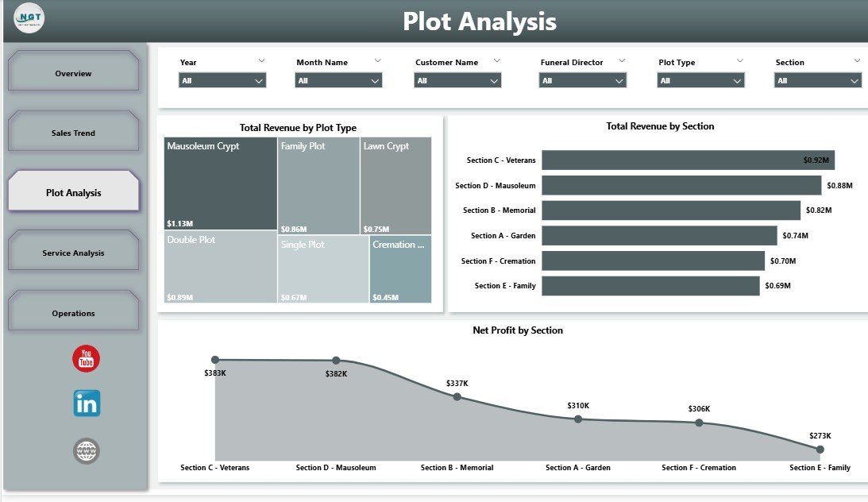The width and height of the screenshot is (868, 502).
Task: Click the LinkedIn profile icon
Action: [85, 404]
